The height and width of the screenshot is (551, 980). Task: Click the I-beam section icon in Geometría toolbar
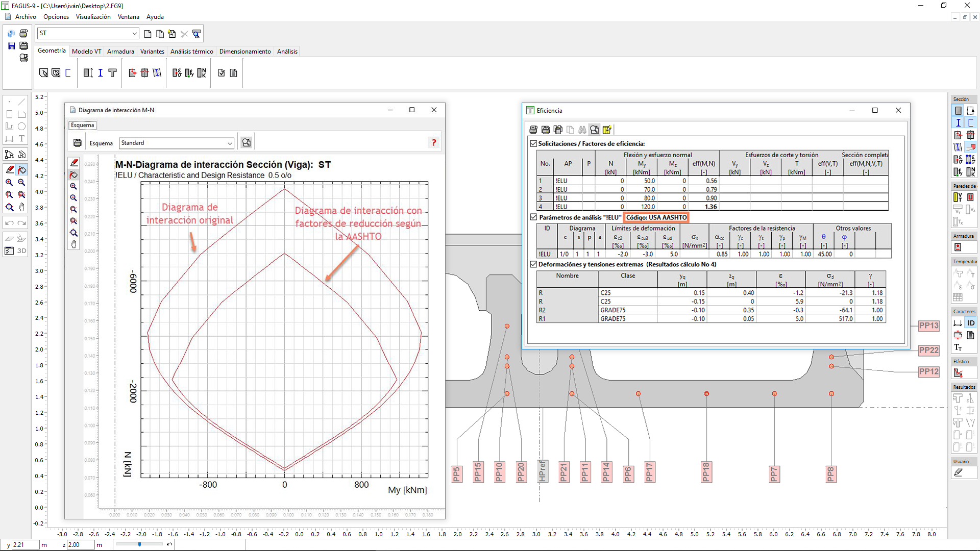(x=100, y=73)
